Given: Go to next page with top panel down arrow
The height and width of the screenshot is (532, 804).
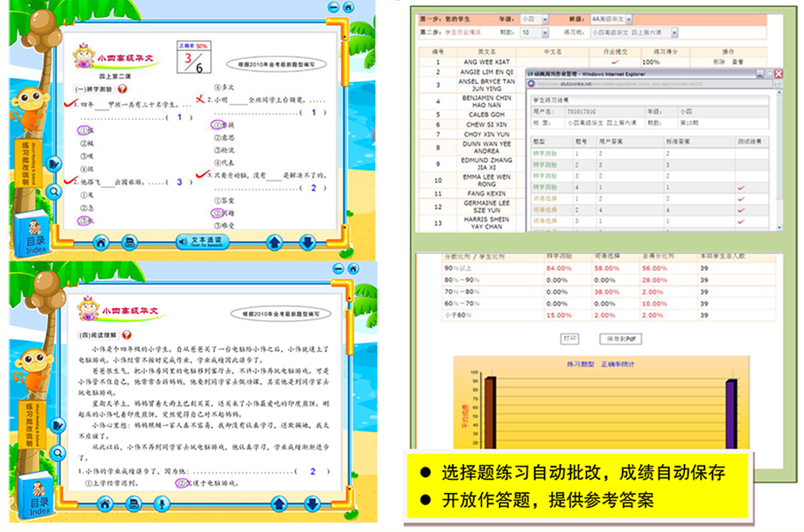Looking at the screenshot, I should [308, 242].
